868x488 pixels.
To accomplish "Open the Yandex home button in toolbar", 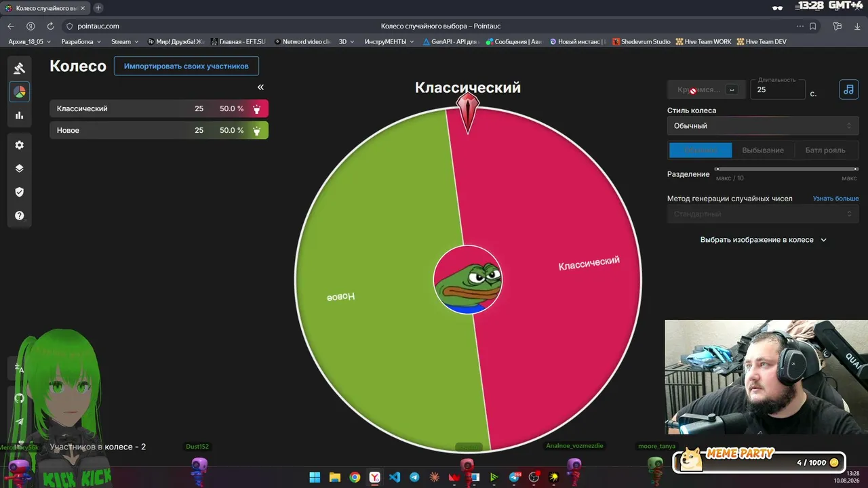I will point(31,26).
